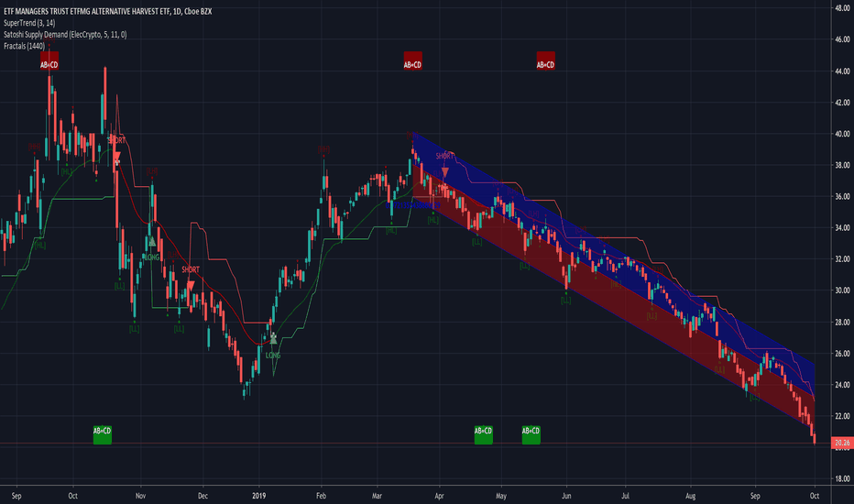This screenshot has height=504, width=854.
Task: Click the Apr label on time axis
Action: (439, 496)
